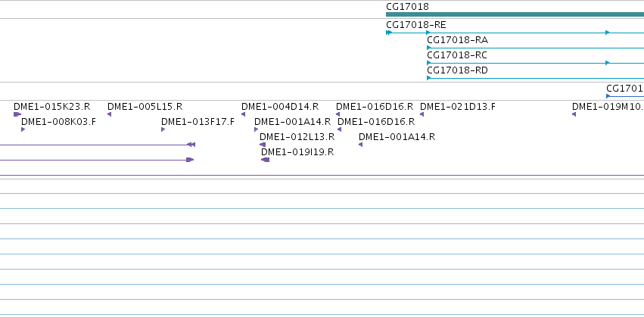Select DME1-016D16.R label left of DME1-021D13.F

[375, 107]
